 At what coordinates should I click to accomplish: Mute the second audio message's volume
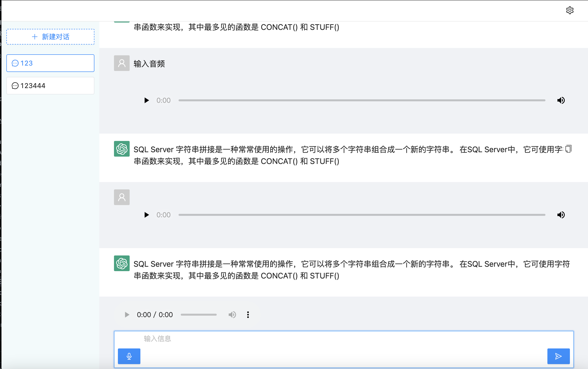point(561,215)
